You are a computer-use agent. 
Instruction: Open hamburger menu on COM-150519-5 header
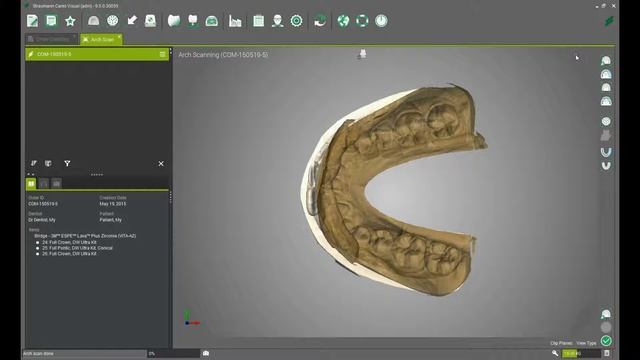coord(162,54)
